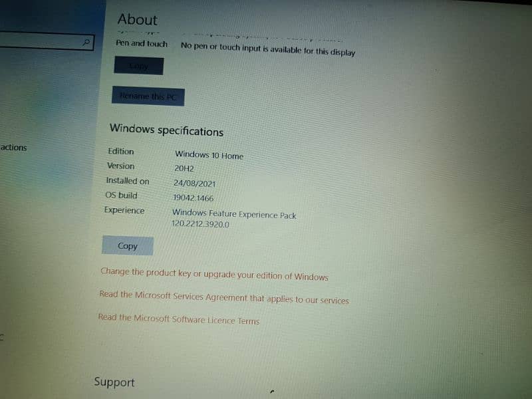Click the search magnifier icon in settings search box

pos(86,42)
